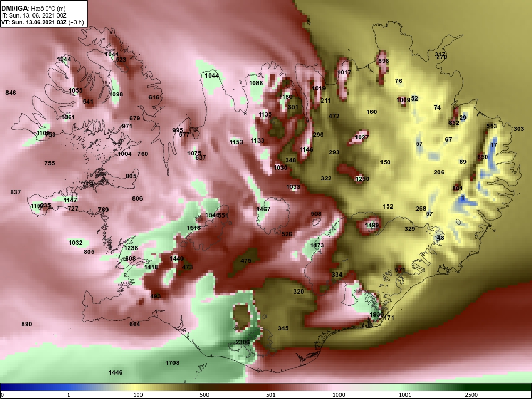Select the 1000 label on the color scale
Image resolution: width=532 pixels, height=399 pixels.
(x=338, y=395)
